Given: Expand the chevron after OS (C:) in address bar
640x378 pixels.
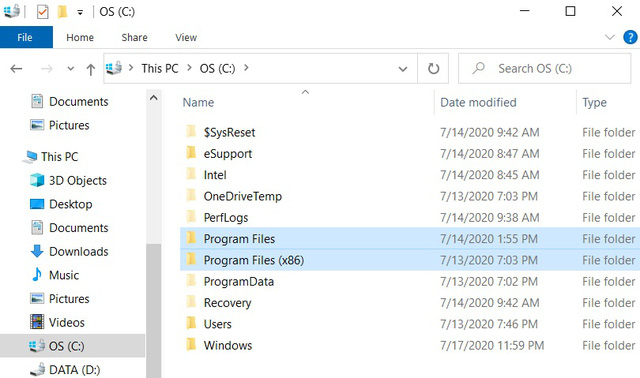Looking at the screenshot, I should (x=246, y=67).
